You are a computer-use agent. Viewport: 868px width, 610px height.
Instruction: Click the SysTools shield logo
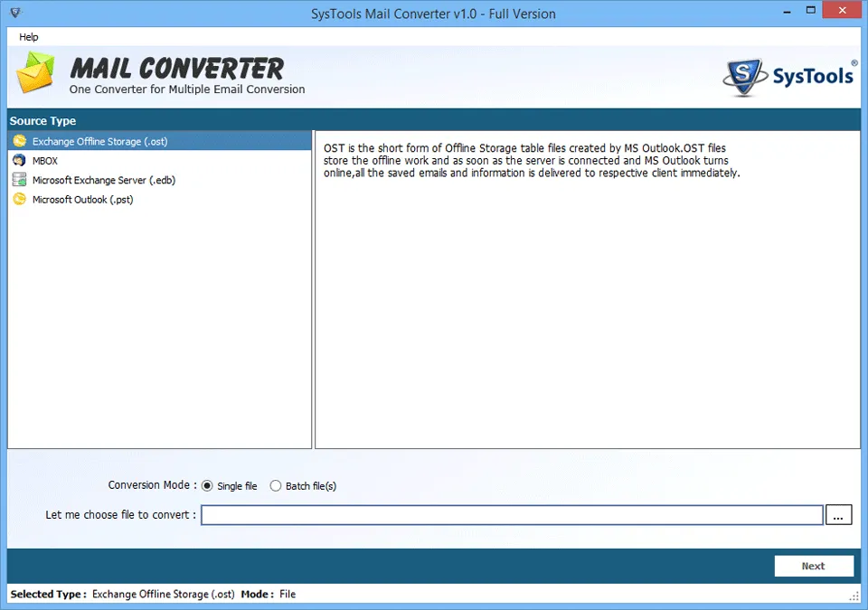coord(744,78)
